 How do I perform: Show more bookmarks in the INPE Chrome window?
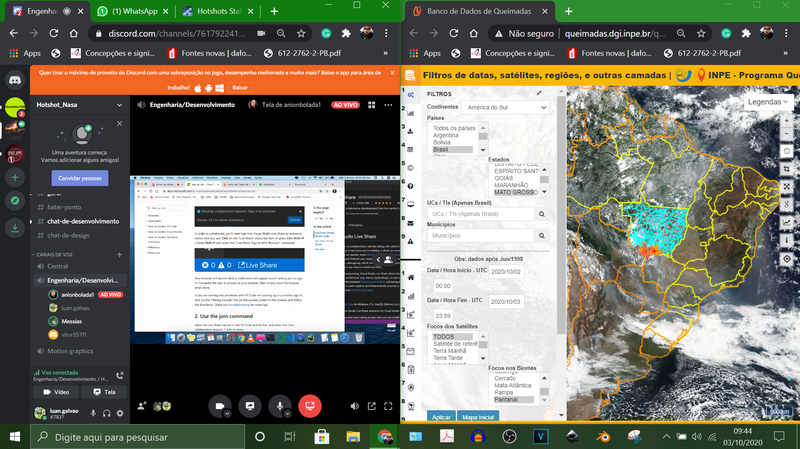pyautogui.click(x=785, y=53)
